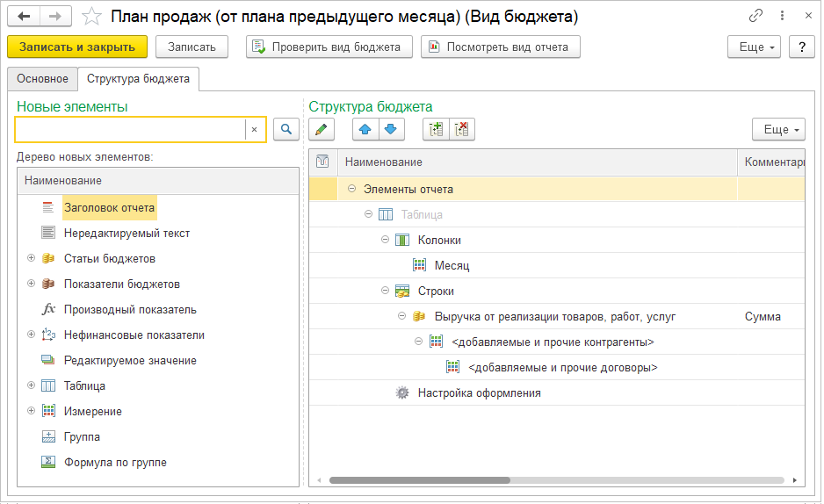824x504 pixels.
Task: Move selected element up with blue arrow
Action: coord(365,130)
